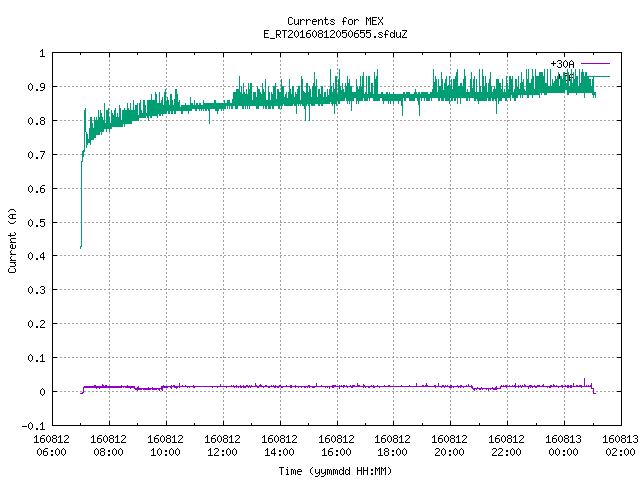Click the x-axis label '160812 08:00'

point(109,446)
